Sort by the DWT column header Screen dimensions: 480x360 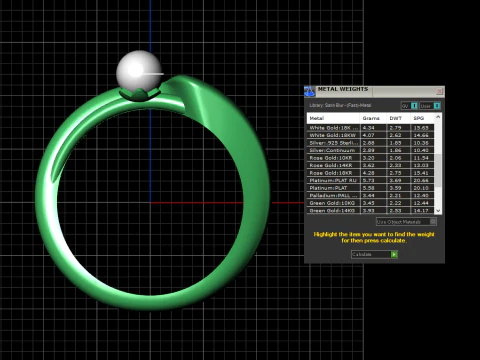click(398, 118)
